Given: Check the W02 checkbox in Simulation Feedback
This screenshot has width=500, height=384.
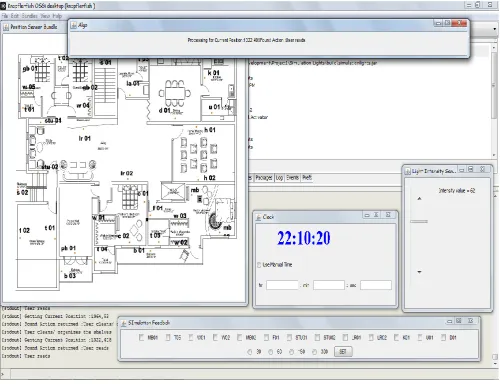Looking at the screenshot, I should pyautogui.click(x=215, y=338).
